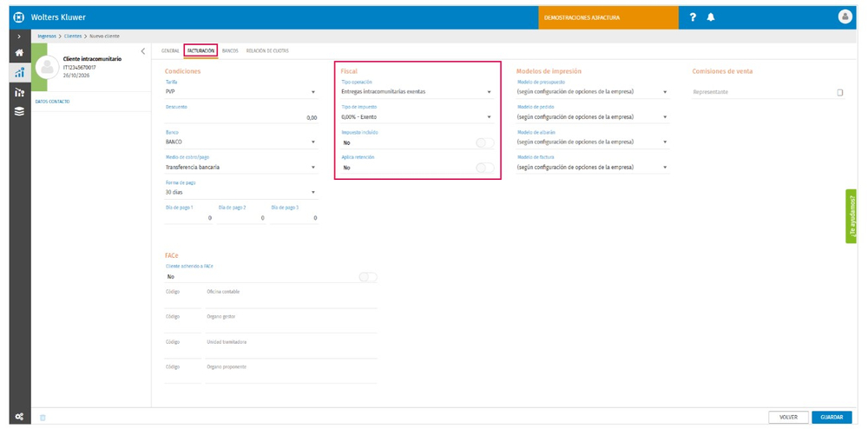This screenshot has height=429, width=868.
Task: Click the Unidad tramitadora input field
Action: (x=292, y=352)
